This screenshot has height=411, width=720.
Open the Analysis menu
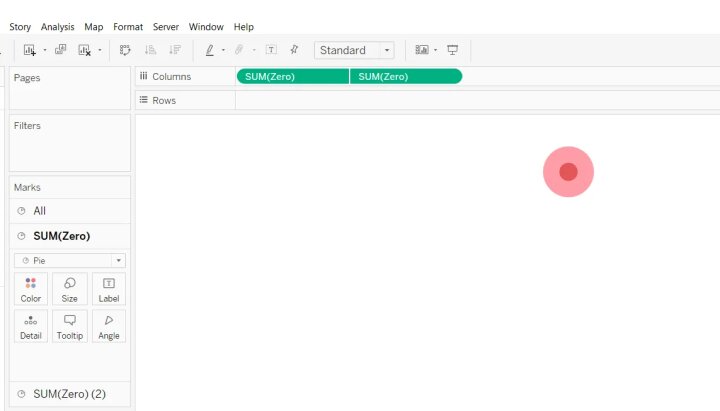pyautogui.click(x=57, y=27)
